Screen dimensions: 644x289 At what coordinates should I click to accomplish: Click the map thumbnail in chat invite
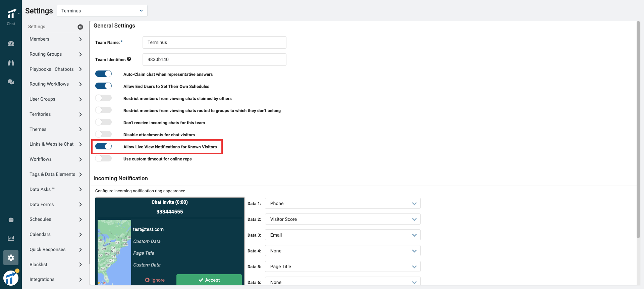(114, 252)
